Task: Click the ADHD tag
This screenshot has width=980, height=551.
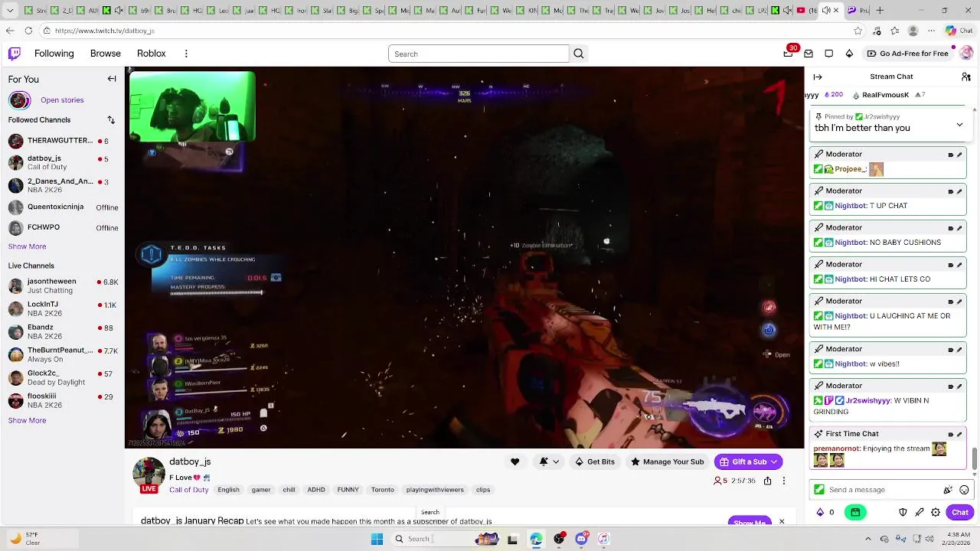Action: (316, 490)
